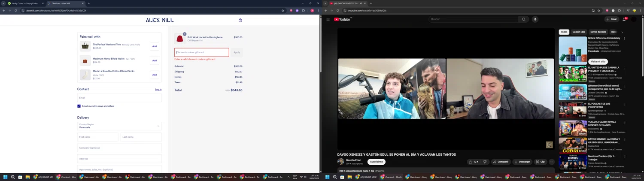Open Extensions menu in the Alex Mill window
Screen dimensions: 644x181
coord(304,10)
